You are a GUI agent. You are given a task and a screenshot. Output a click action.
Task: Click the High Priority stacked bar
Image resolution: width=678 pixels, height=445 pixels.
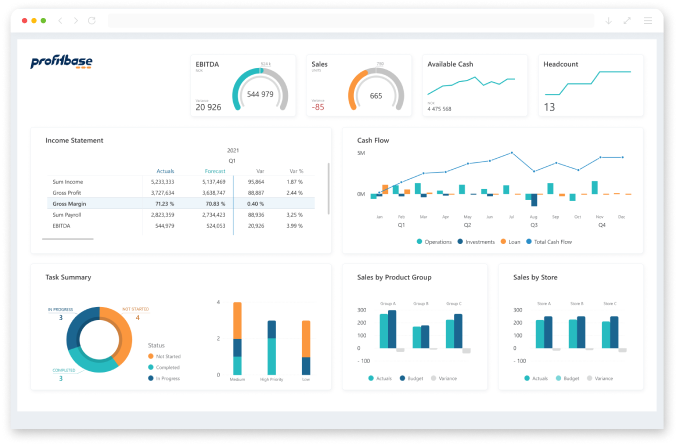(x=272, y=348)
